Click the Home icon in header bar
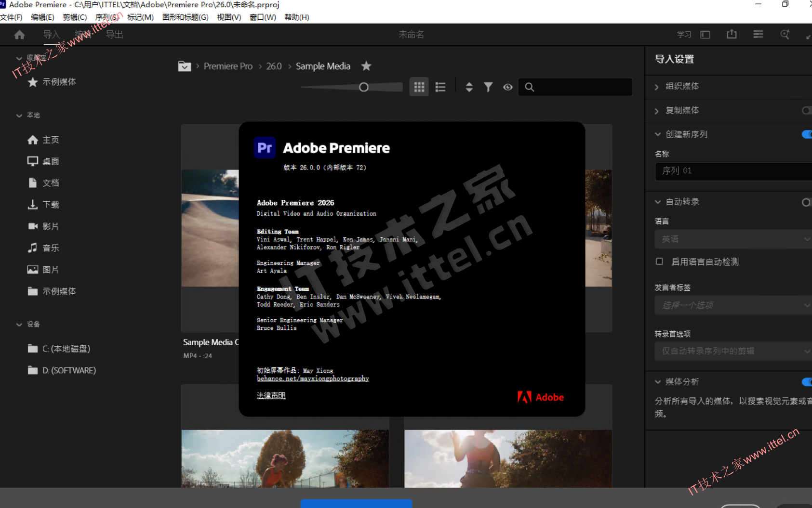 [19, 35]
